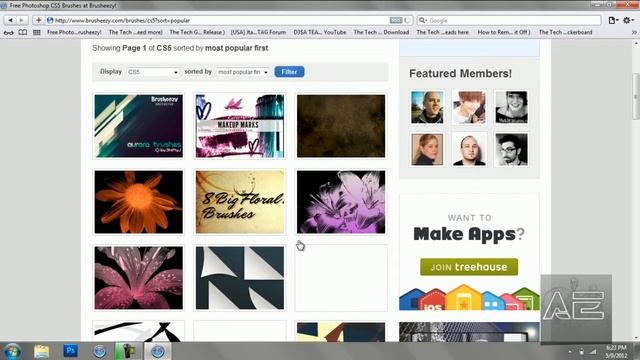Open the '8 Big Floral Brushes' thumbnail
The image size is (640, 360).
(x=240, y=202)
